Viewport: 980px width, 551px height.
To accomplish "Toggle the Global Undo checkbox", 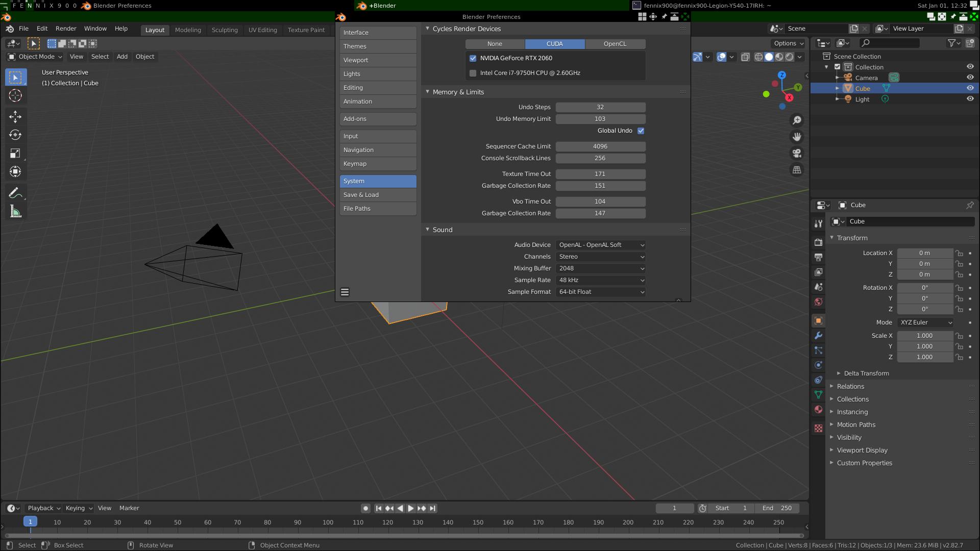I will tap(641, 131).
